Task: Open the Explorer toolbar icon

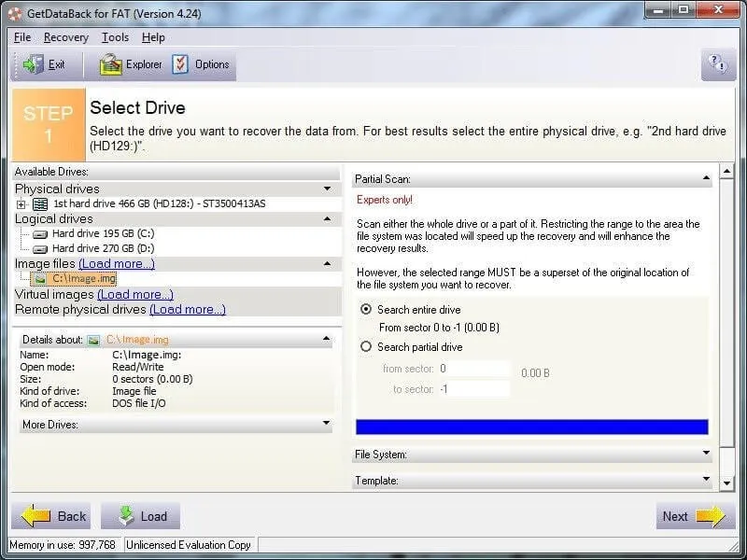Action: pyautogui.click(x=112, y=64)
